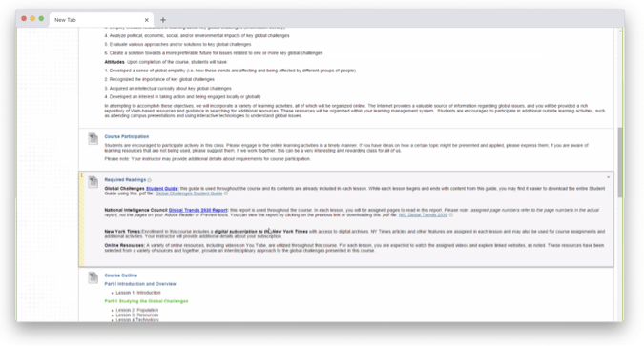Expand the Required Readings item dropdown arrow
Image resolution: width=644 pixels, height=346 pixels.
point(608,177)
